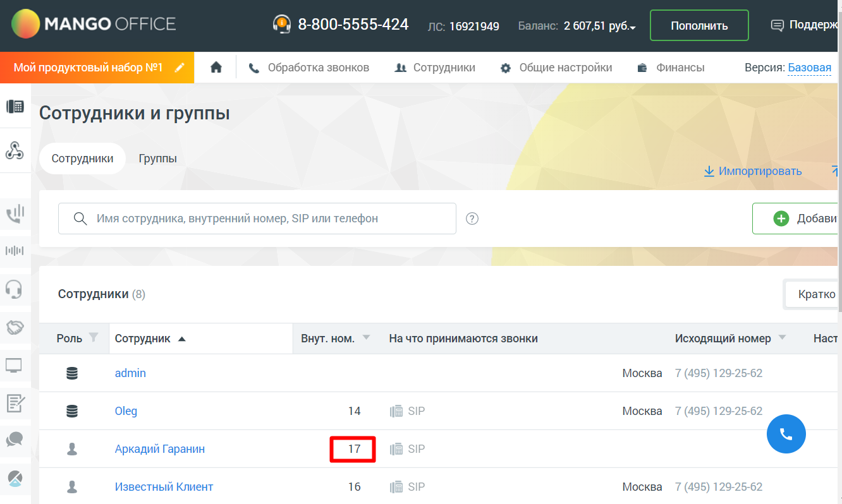Click the headset icon beside 8-800-5555-424
The width and height of the screenshot is (842, 504).
click(281, 25)
